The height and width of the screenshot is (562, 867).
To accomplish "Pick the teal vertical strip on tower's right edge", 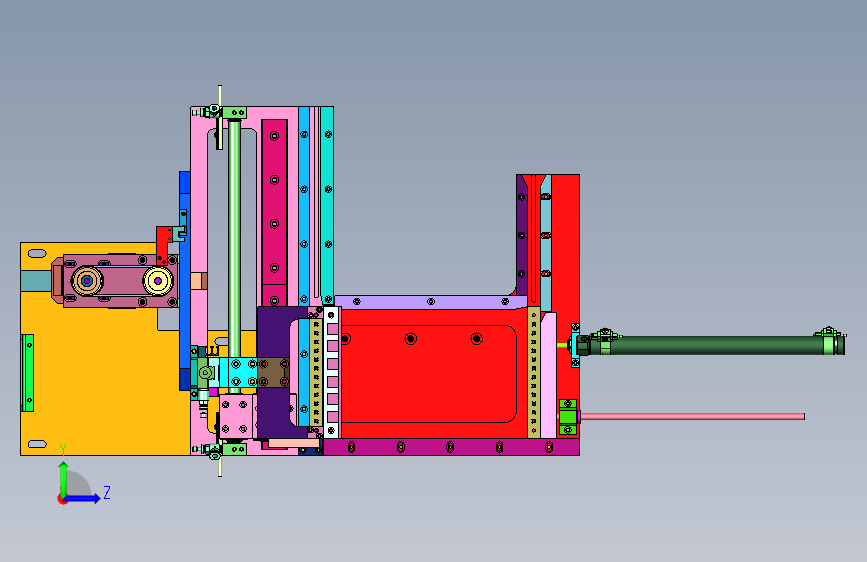I will tap(327, 205).
